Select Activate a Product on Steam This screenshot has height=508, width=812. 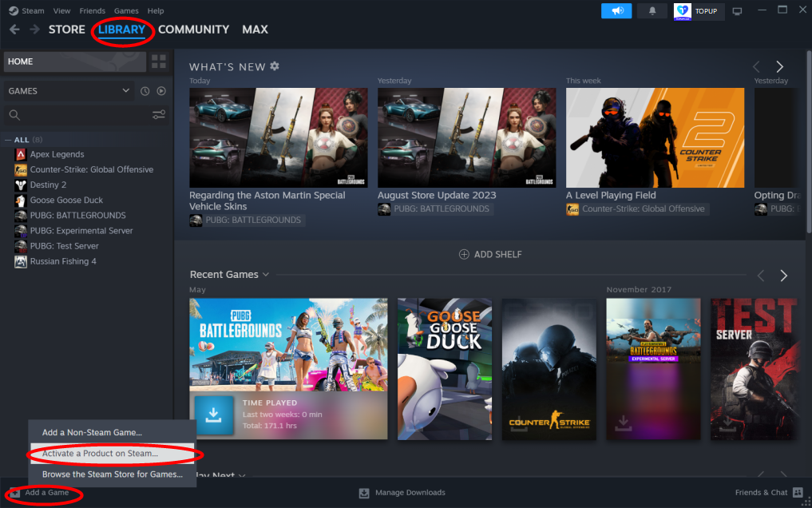point(100,454)
